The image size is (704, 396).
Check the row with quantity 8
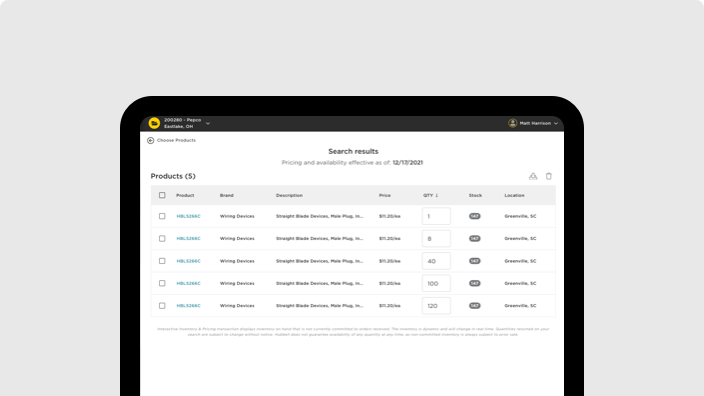coord(162,238)
